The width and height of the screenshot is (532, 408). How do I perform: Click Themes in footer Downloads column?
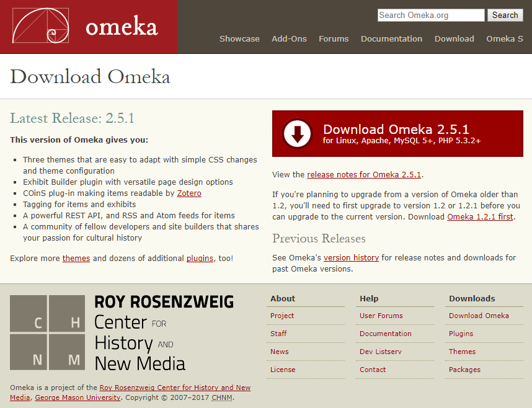click(x=462, y=352)
